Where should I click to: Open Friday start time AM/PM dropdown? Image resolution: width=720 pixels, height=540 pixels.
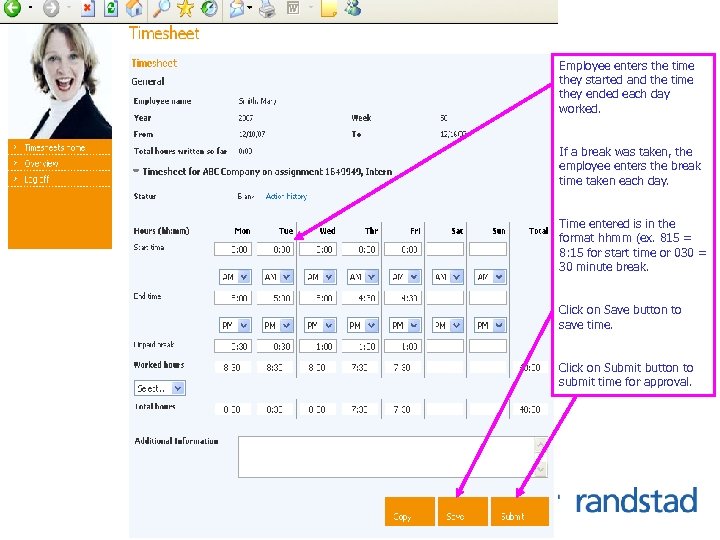(x=405, y=277)
